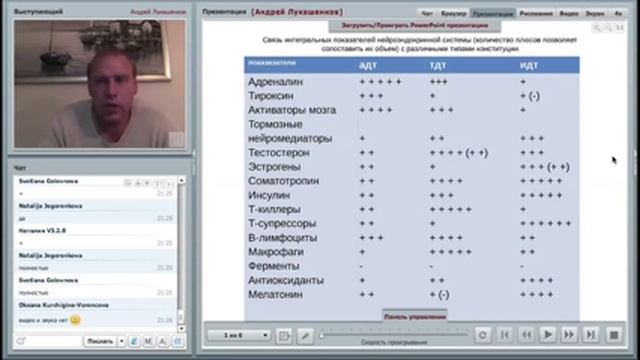The width and height of the screenshot is (640, 360).
Task: Click the тдт column header
Action: [438, 65]
